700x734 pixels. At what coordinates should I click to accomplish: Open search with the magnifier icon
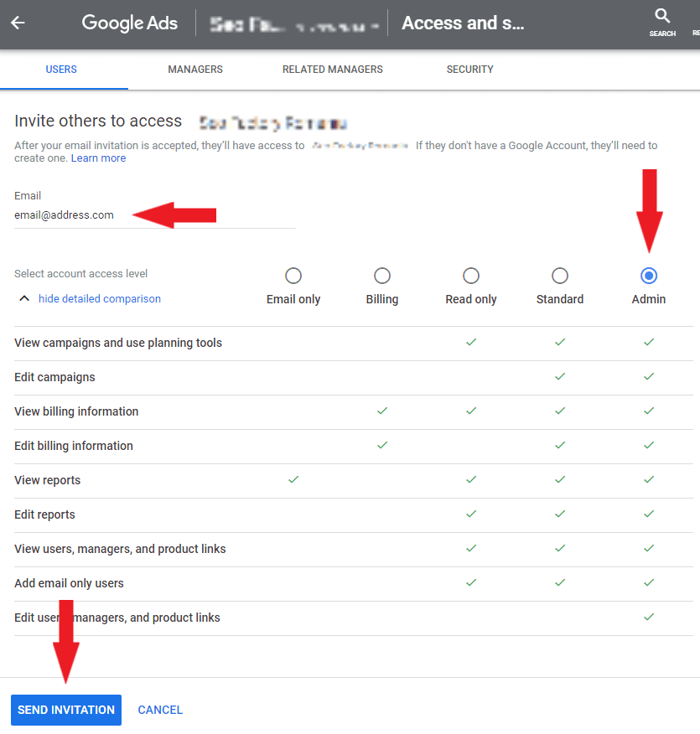coord(662,17)
